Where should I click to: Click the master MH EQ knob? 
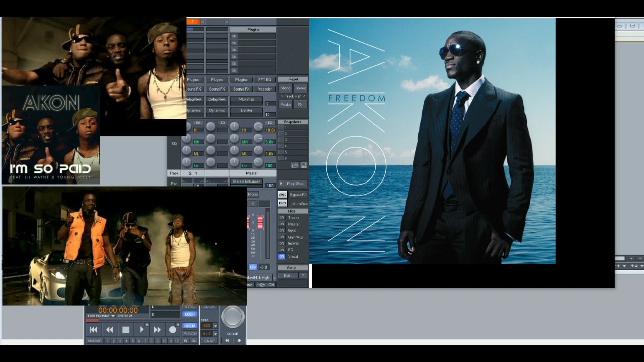pyautogui.click(x=235, y=138)
